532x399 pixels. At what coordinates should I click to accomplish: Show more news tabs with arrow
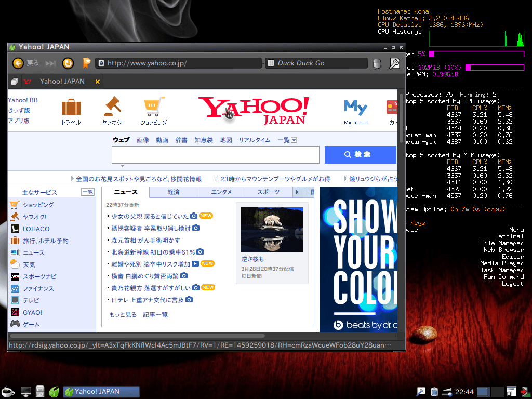297,192
